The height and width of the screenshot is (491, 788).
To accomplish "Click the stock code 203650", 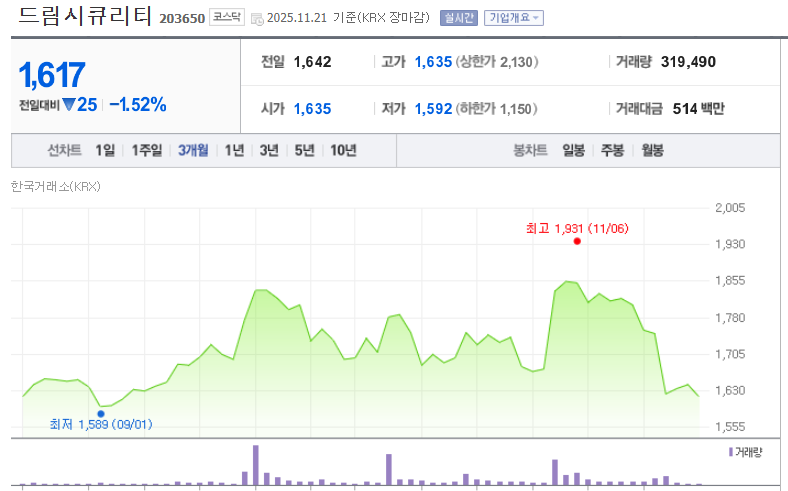I will click(182, 19).
